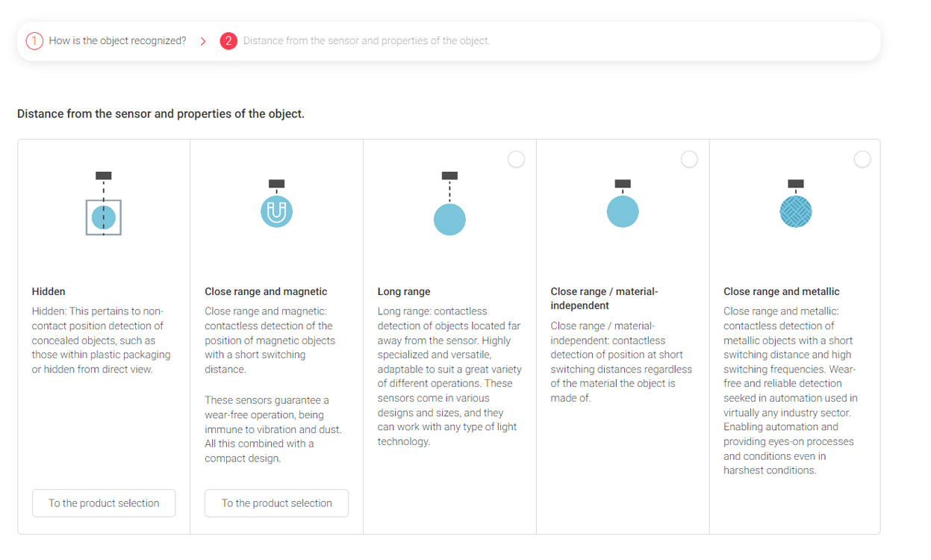Click the Long range sensor diagram icon
This screenshot has width=931, height=560.
click(x=449, y=204)
